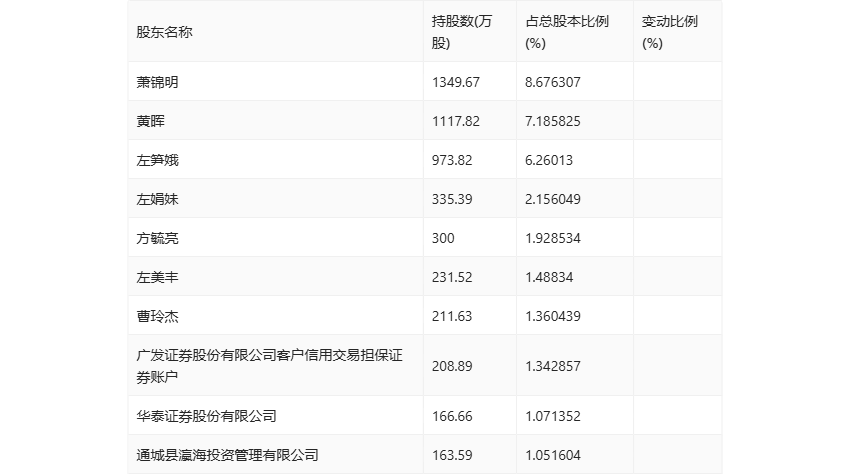This screenshot has width=850, height=474.
Task: Click percentage value 1.360439
Action: 553,316
